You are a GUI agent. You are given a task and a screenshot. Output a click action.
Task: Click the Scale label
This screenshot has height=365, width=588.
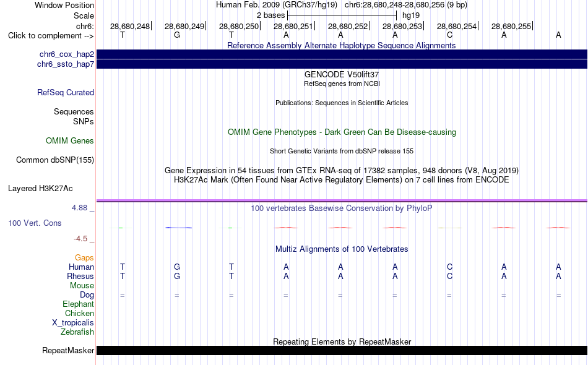pyautogui.click(x=84, y=15)
